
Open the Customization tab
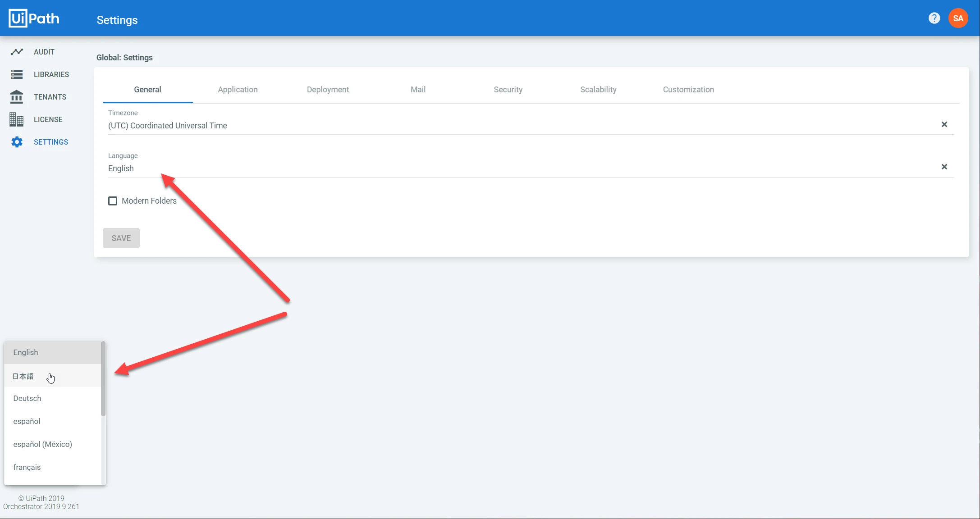click(688, 90)
